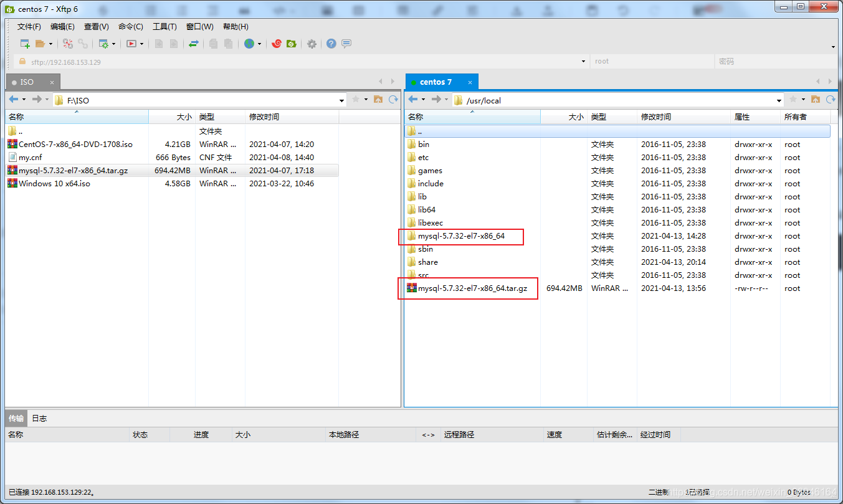This screenshot has width=843, height=504.
Task: Close the centos 7 tab
Action: pyautogui.click(x=470, y=82)
